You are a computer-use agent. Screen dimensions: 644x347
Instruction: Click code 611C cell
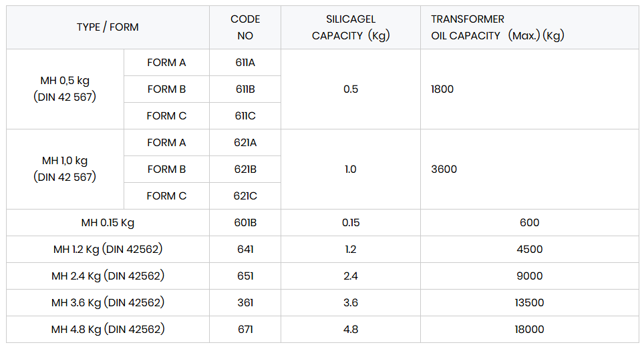[x=245, y=115]
